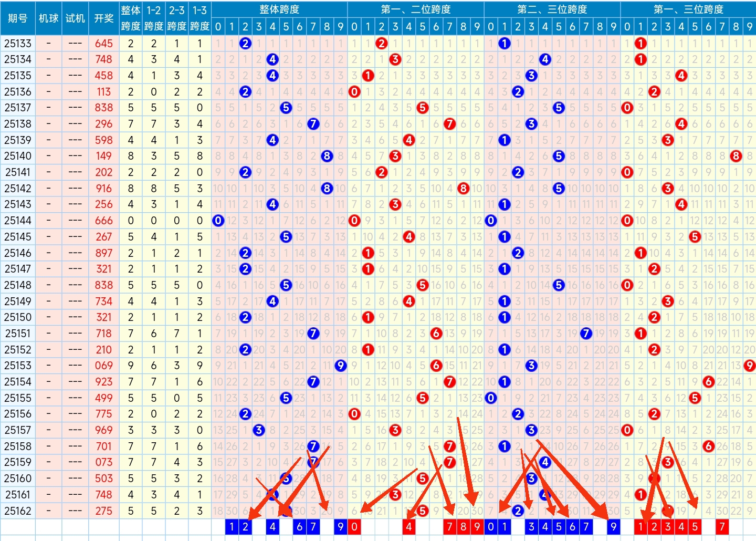
Task: Click draw number 073 in row 25159
Action: 104,462
